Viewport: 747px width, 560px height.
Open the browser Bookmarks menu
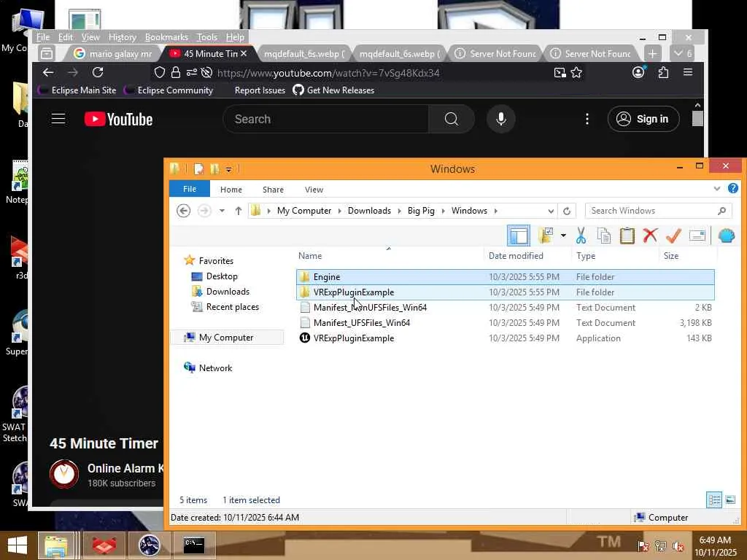tap(166, 37)
